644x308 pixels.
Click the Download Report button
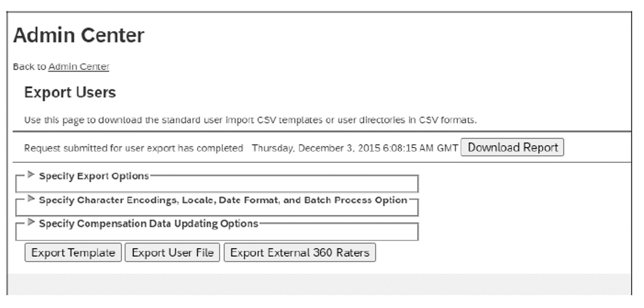tap(512, 148)
